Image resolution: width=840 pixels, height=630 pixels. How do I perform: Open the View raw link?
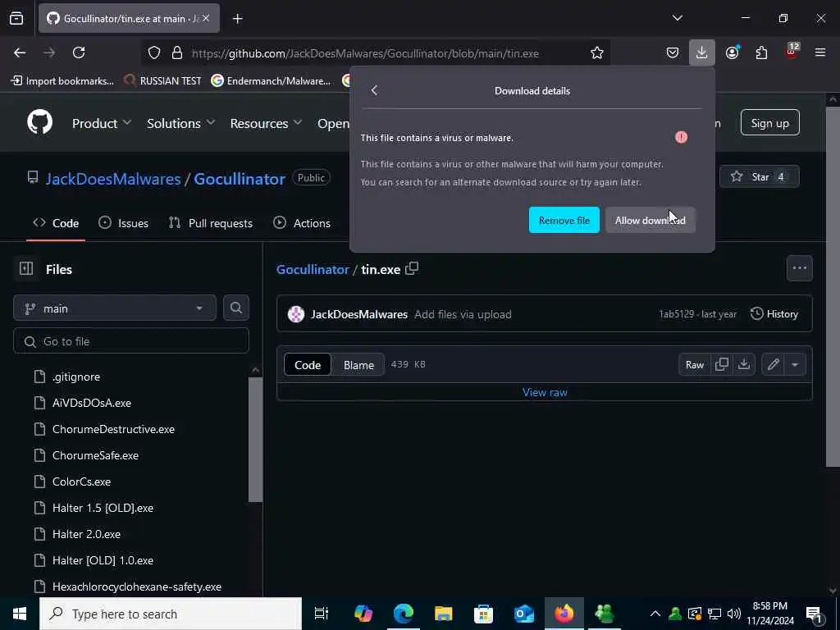(545, 392)
